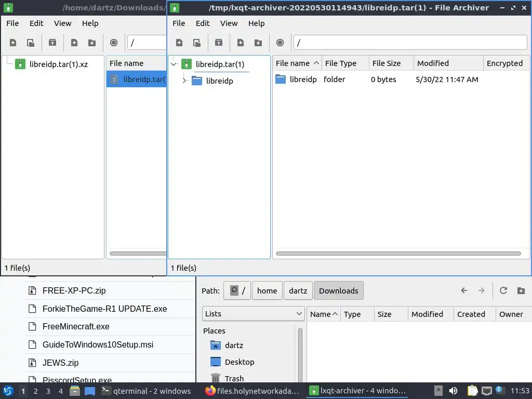Image resolution: width=532 pixels, height=399 pixels.
Task: Click horizontal scrollbar in front archiver file list
Action: coord(398,254)
